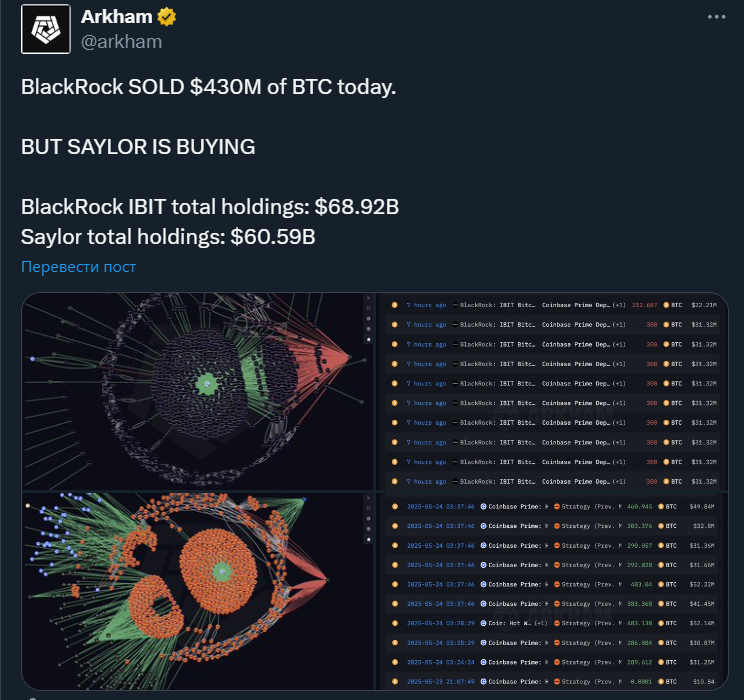
Task: Click the BlackRock graph panel top-right toolbar icon
Action: pos(369,298)
